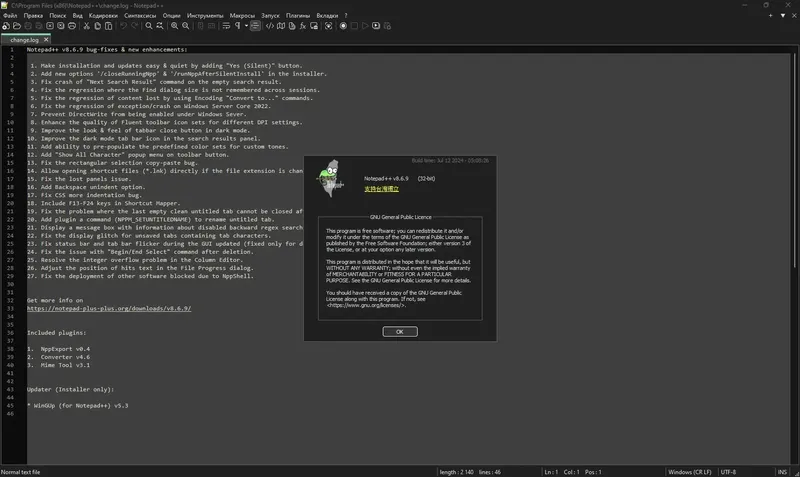Click line "Included plugins:" in editor
Image resolution: width=800 pixels, height=477 pixels.
pyautogui.click(x=57, y=333)
